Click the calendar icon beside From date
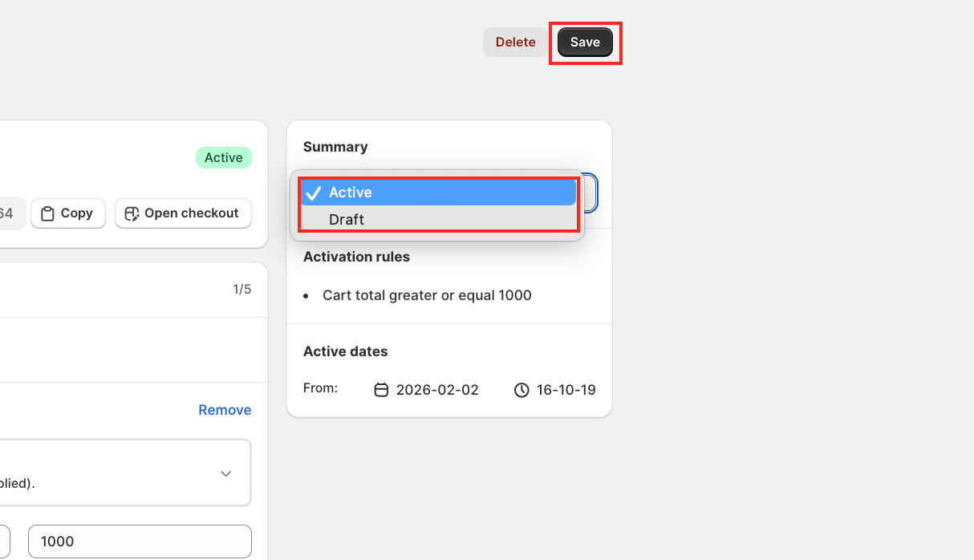974x560 pixels. point(382,391)
